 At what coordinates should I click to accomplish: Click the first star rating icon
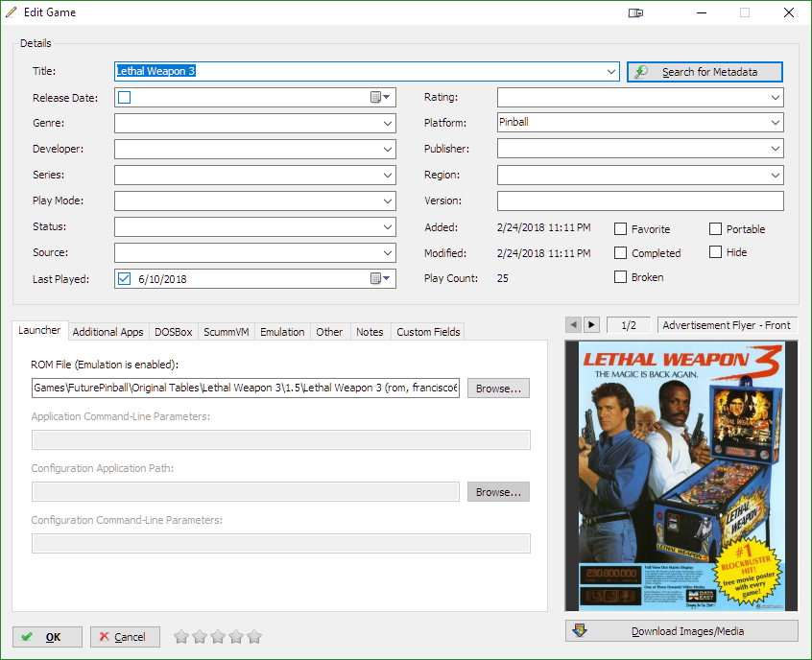click(x=180, y=637)
